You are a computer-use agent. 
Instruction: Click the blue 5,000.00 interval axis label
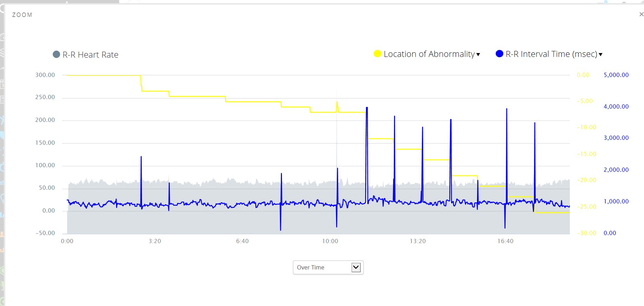point(616,75)
